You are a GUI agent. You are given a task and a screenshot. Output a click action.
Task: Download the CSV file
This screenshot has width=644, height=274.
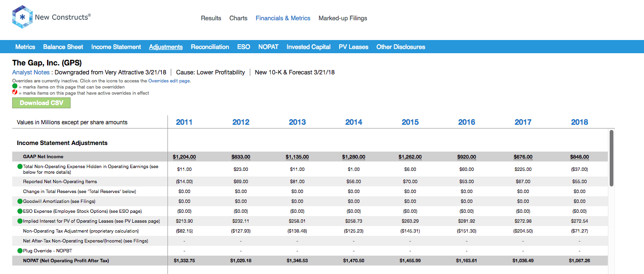click(41, 103)
